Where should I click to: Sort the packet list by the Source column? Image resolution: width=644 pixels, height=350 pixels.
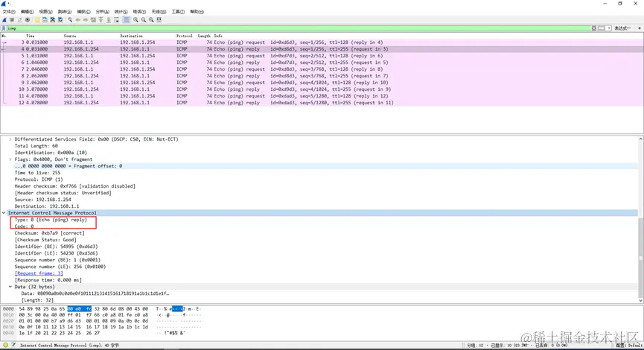tap(70, 36)
